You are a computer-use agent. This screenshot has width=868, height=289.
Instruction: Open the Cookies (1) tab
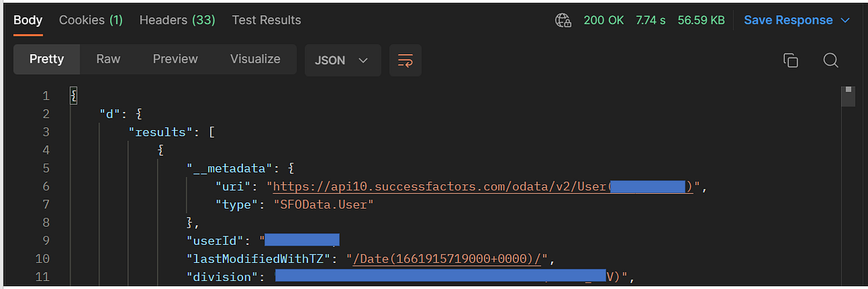[90, 20]
